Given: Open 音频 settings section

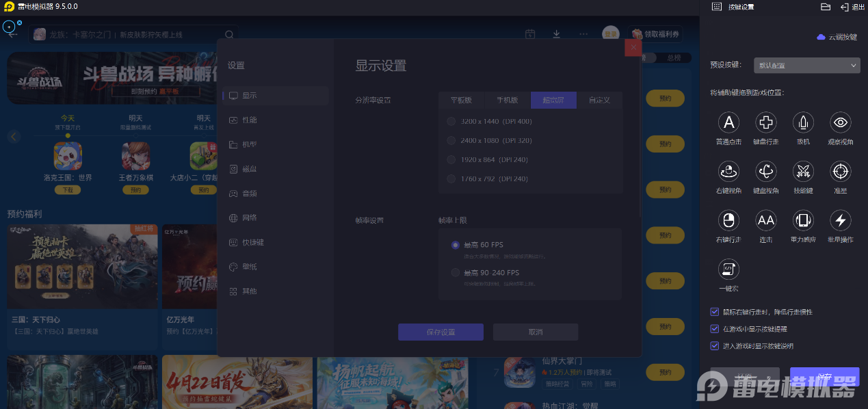Looking at the screenshot, I should click(x=276, y=194).
